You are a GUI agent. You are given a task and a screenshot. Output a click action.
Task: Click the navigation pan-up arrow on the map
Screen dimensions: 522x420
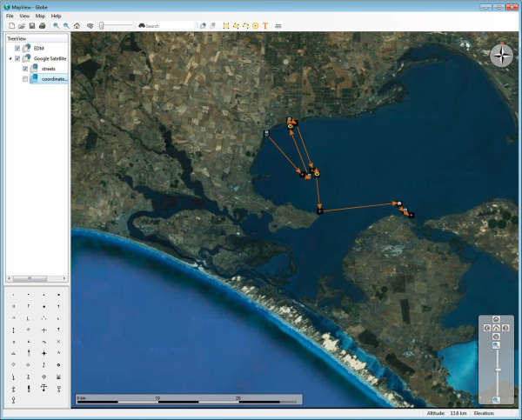(496, 321)
